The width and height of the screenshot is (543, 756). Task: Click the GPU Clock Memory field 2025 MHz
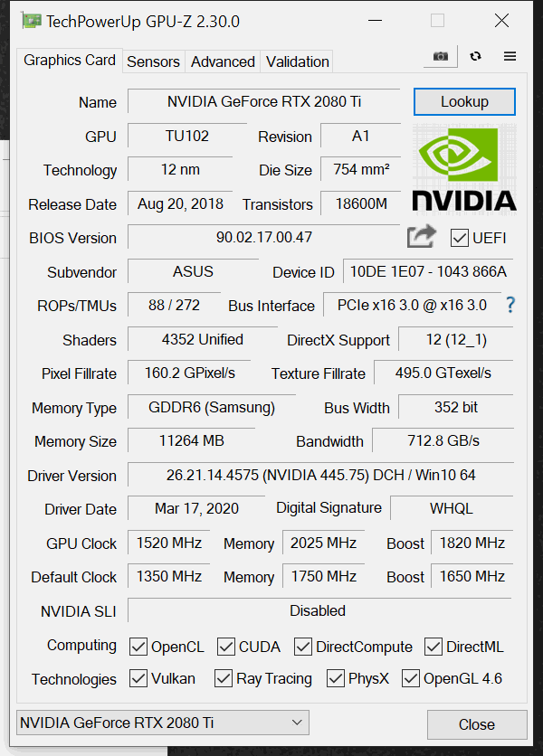[323, 543]
